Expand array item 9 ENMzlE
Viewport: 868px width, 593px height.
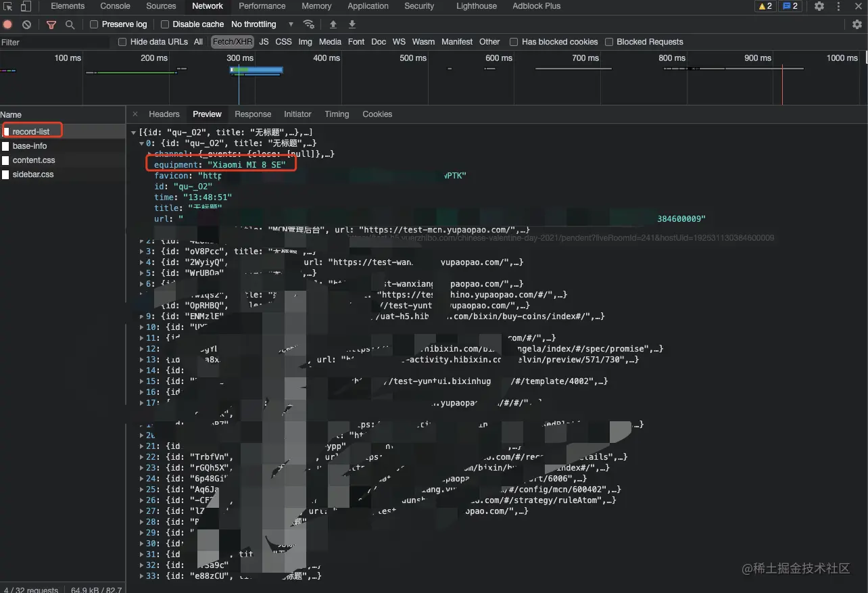point(142,316)
